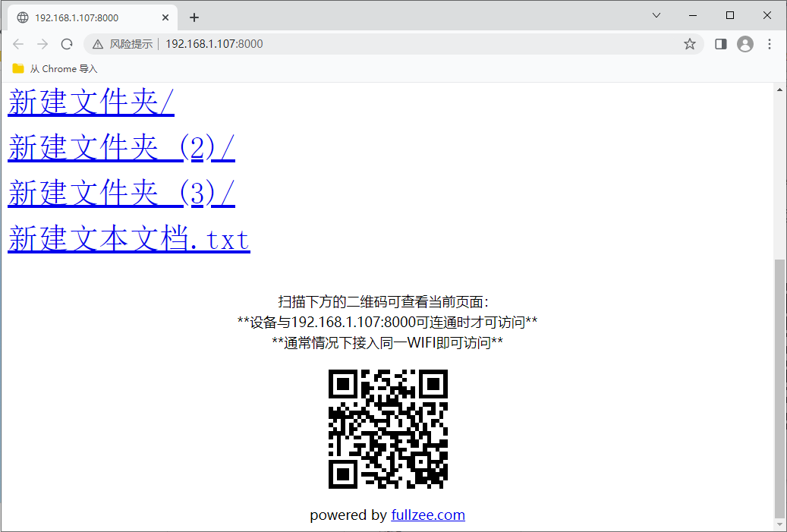
Task: Click the security warning triangle icon
Action: 98,44
